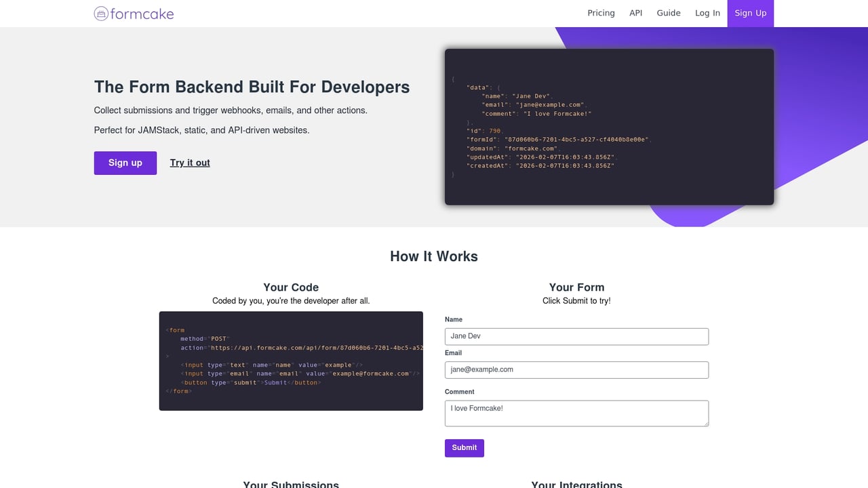868x488 pixels.
Task: Focus the Name input field
Action: pos(576,336)
